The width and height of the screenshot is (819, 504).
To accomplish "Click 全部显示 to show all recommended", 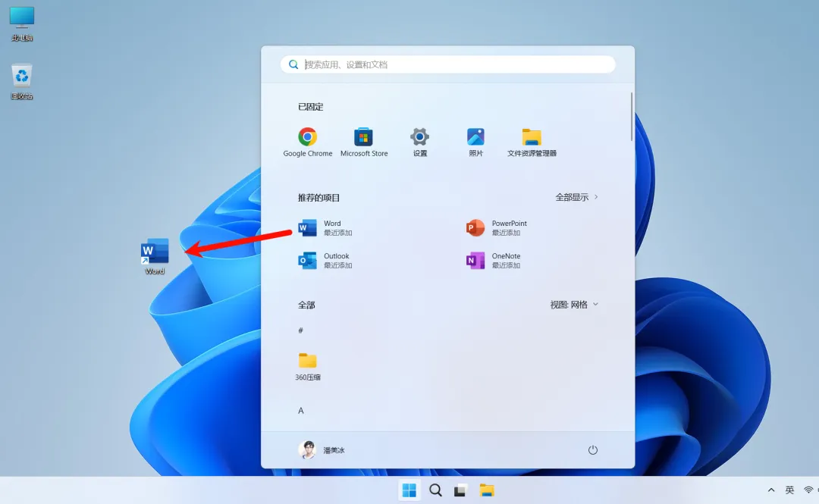I will (x=576, y=197).
